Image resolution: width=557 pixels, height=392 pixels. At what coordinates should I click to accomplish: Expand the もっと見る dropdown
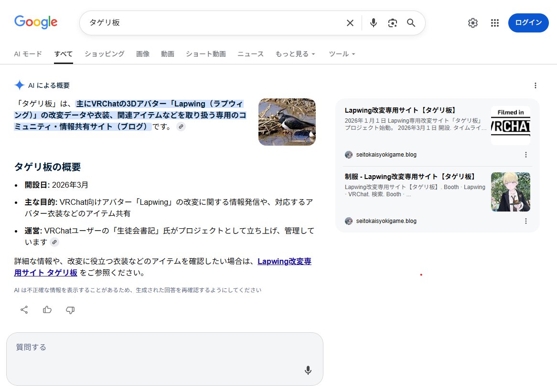(295, 54)
